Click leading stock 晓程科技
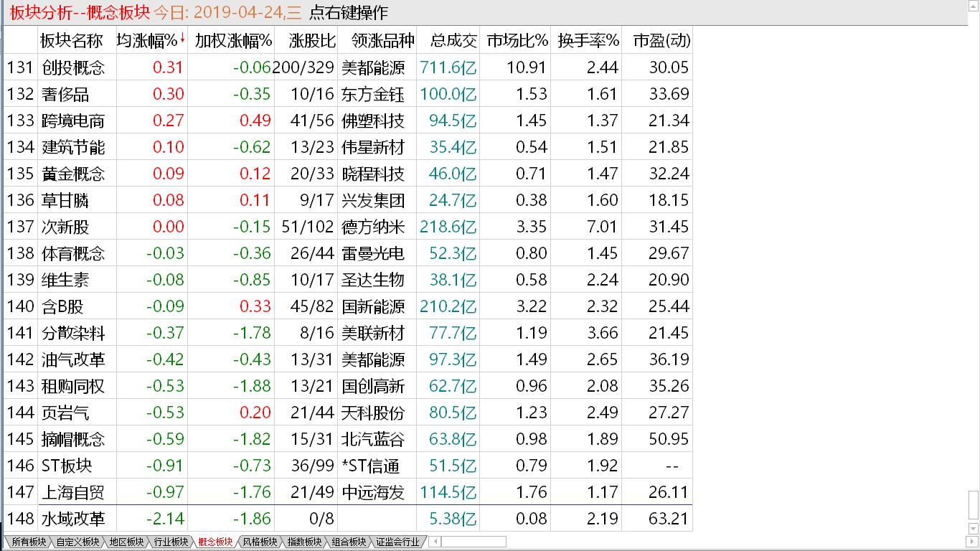The image size is (980, 551). click(373, 174)
